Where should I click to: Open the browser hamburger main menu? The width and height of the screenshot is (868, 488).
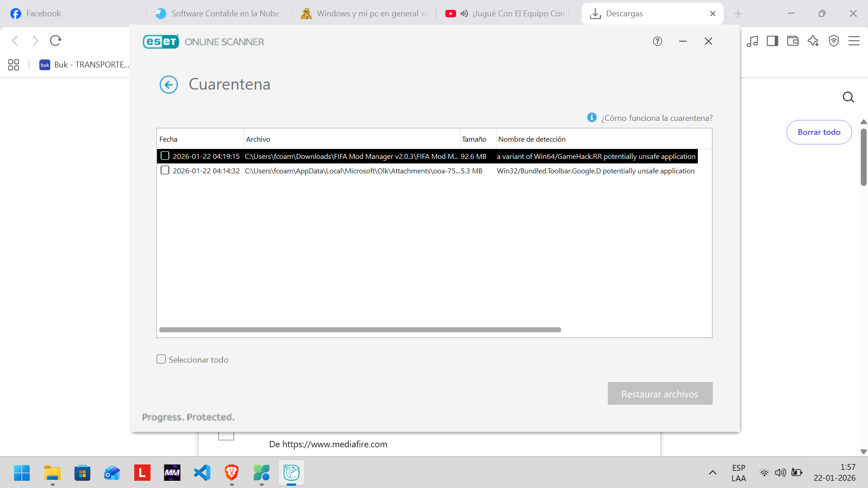854,41
